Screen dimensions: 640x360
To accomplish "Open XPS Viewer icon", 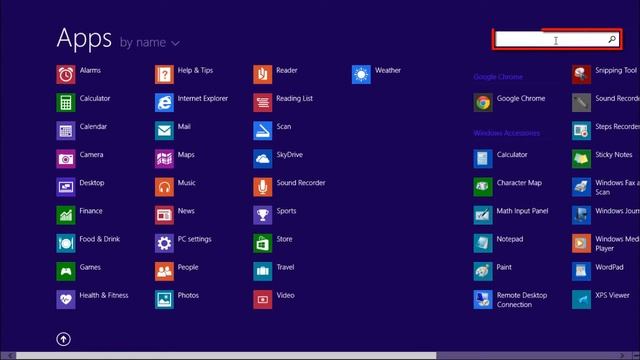I will click(582, 300).
